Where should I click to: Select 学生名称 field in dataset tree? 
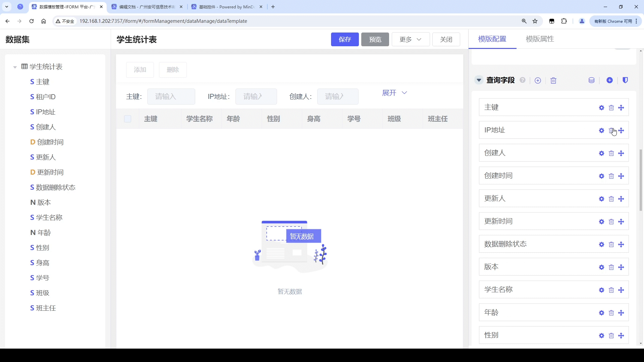(49, 218)
